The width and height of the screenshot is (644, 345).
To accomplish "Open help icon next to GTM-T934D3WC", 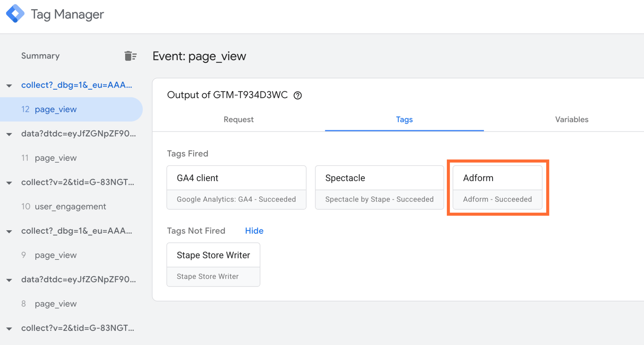I will (x=297, y=95).
